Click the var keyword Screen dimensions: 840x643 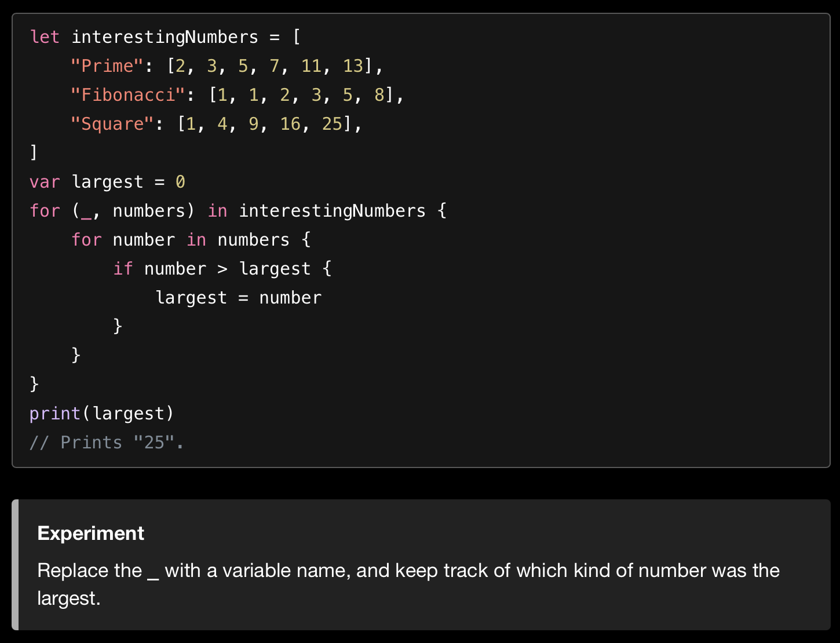tap(45, 182)
